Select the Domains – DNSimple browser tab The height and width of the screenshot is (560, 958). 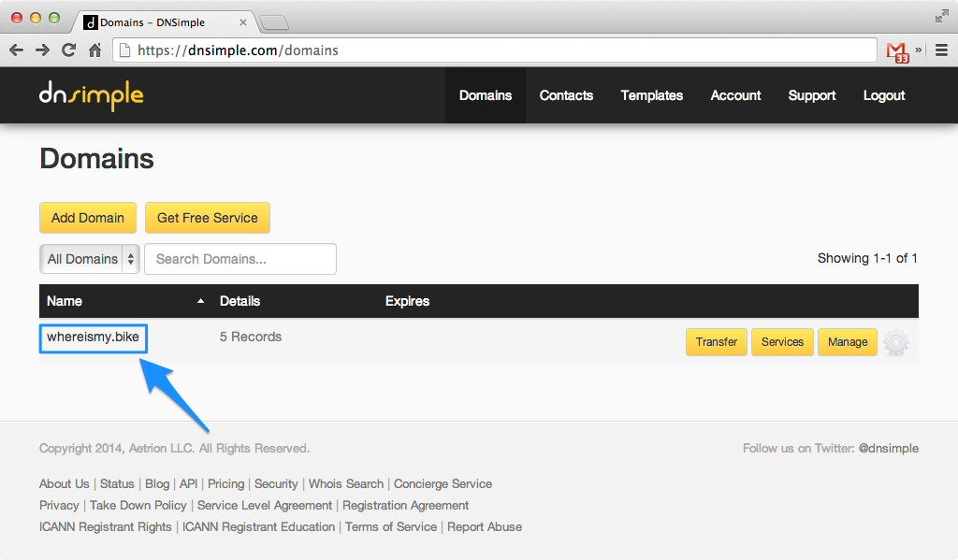tap(165, 22)
